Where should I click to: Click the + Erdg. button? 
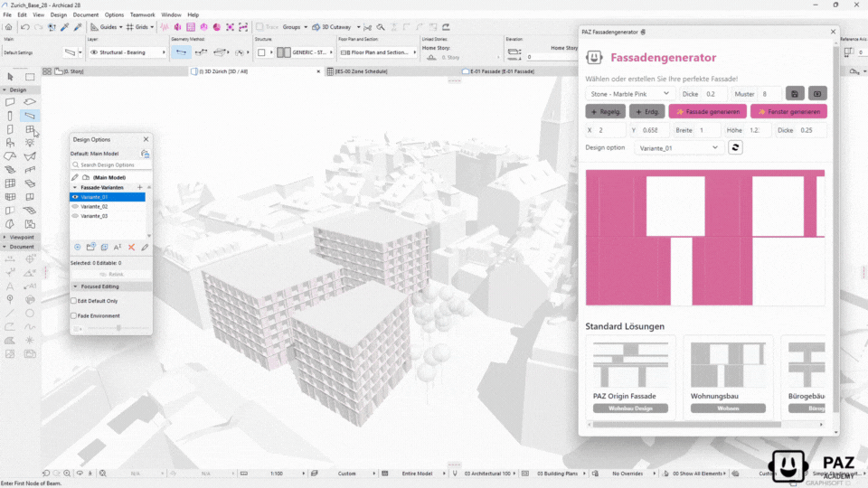point(647,112)
